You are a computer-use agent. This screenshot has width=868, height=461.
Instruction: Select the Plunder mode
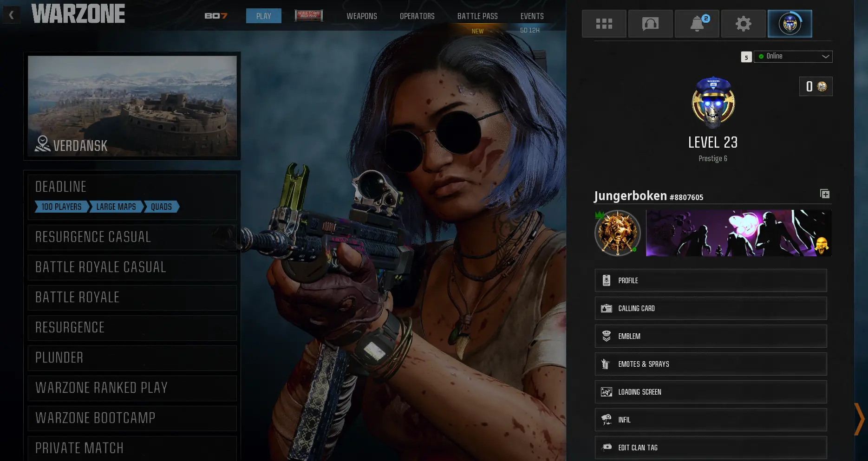pyautogui.click(x=132, y=358)
